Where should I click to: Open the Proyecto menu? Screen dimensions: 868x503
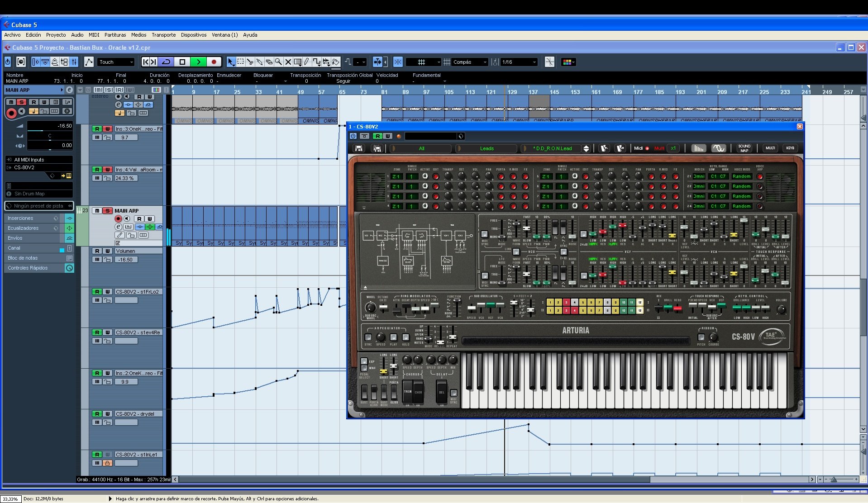pyautogui.click(x=56, y=35)
